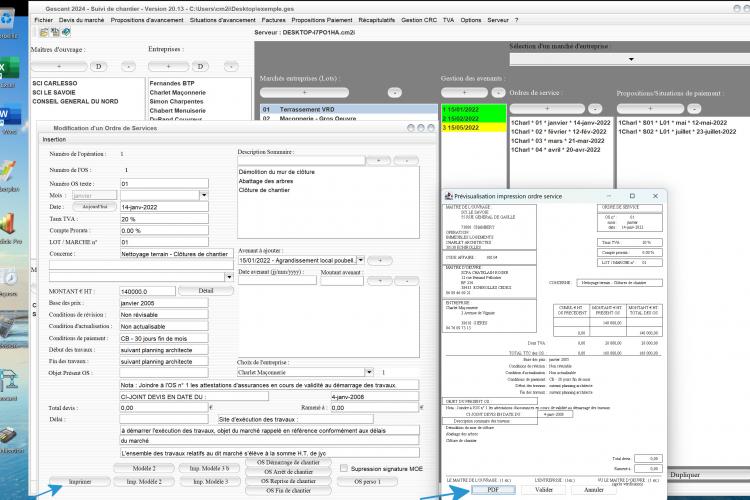
Task: Open the Gestion CRC menu
Action: pos(419,20)
